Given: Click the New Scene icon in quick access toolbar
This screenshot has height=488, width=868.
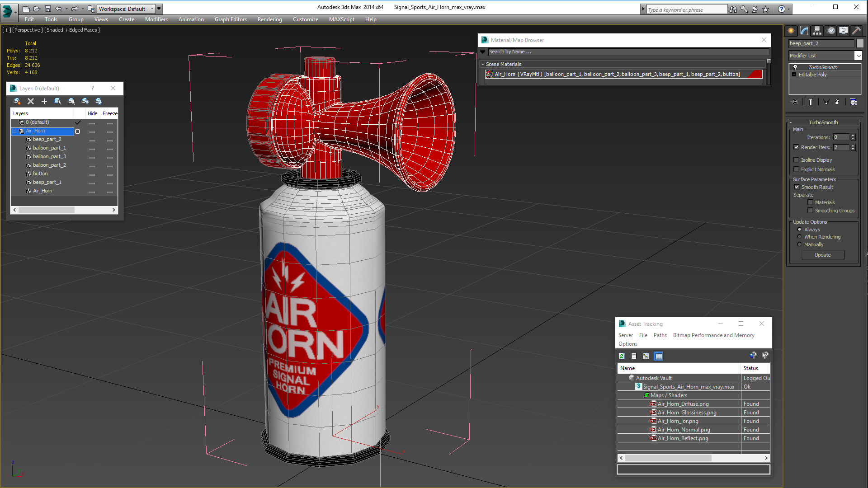Looking at the screenshot, I should (x=26, y=9).
